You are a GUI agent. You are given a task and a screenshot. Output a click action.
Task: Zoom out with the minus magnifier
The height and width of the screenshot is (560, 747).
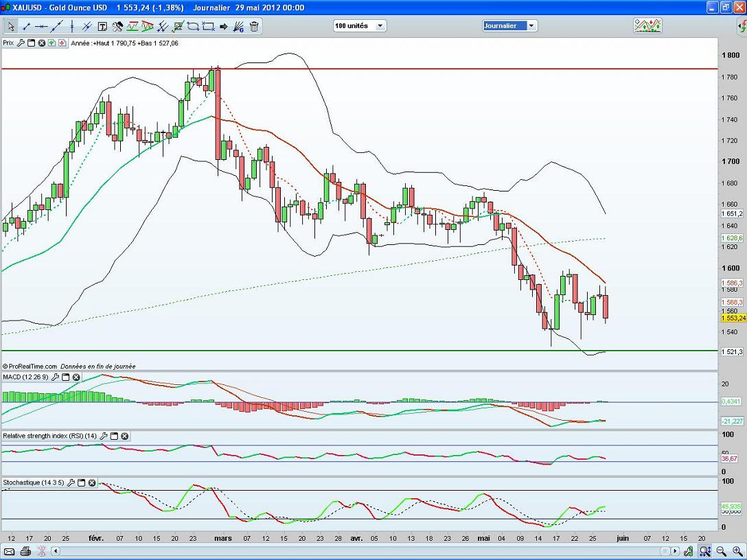pos(721,551)
